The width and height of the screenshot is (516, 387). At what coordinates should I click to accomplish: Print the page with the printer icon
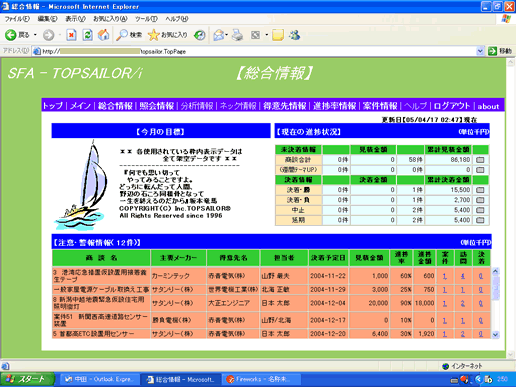coord(237,35)
